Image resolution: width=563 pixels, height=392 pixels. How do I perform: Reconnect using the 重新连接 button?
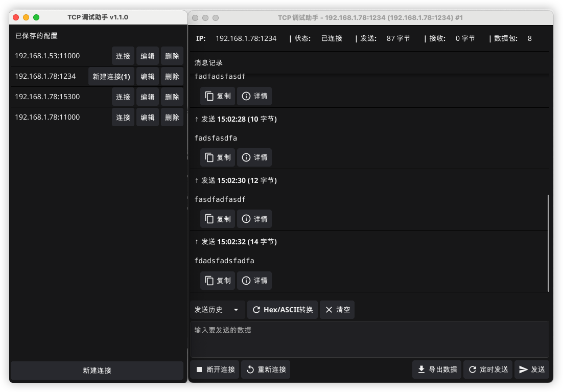(266, 370)
